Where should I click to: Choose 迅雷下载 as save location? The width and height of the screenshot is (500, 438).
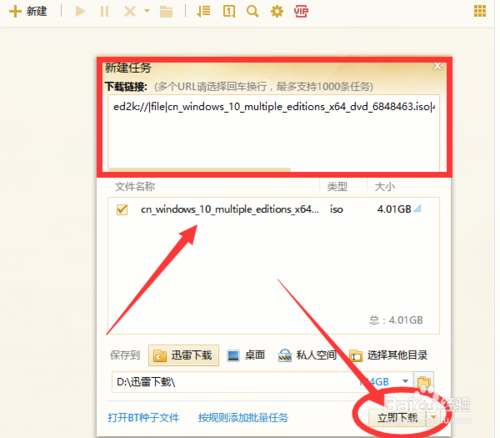coord(183,355)
